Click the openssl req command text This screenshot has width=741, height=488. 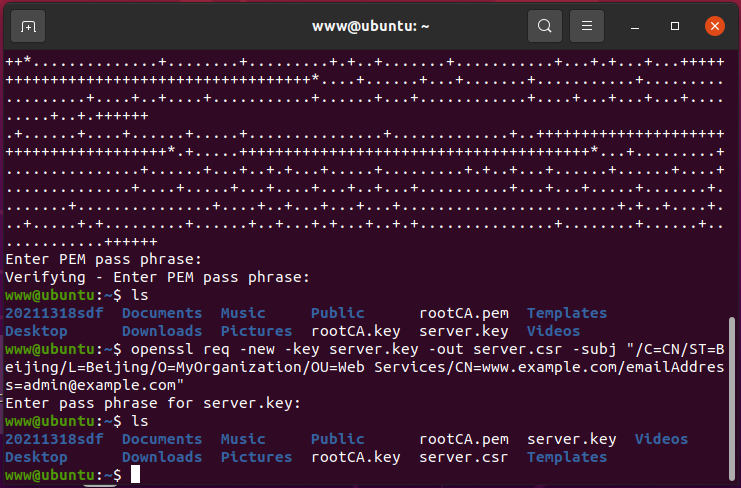point(365,367)
